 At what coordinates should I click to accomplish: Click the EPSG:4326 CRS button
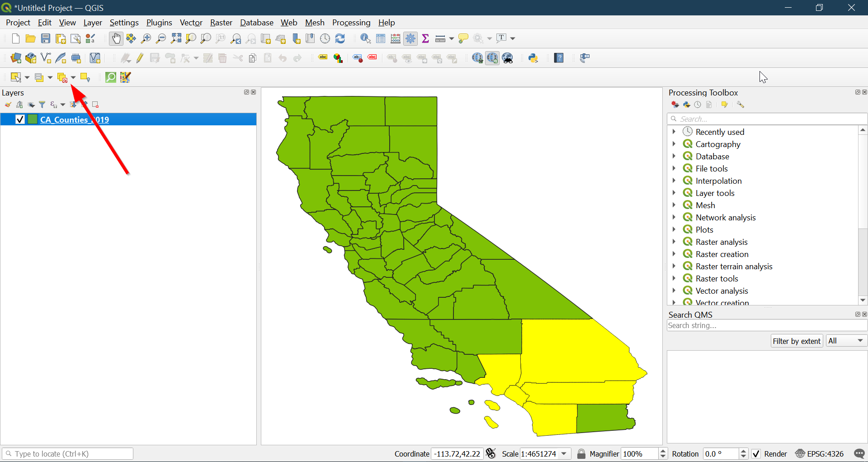(820, 454)
